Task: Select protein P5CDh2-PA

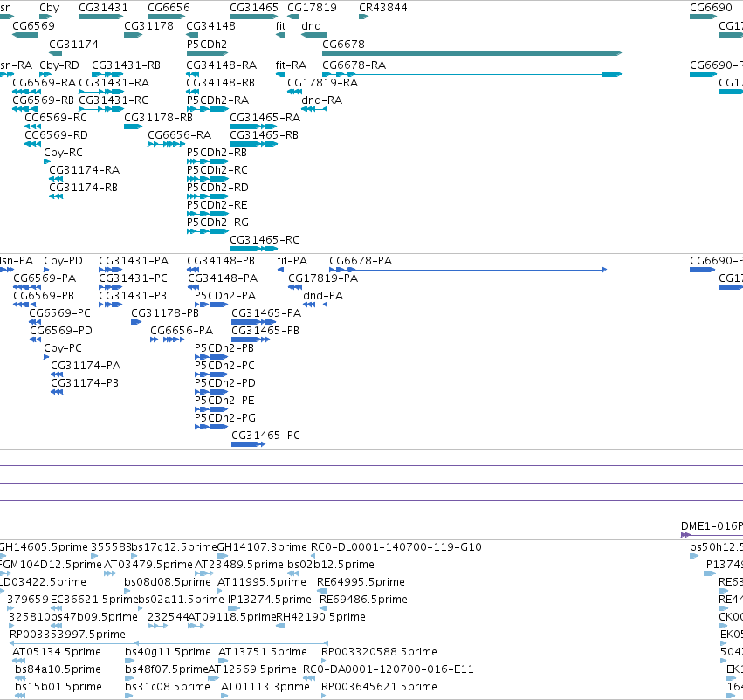Action: coord(225,296)
